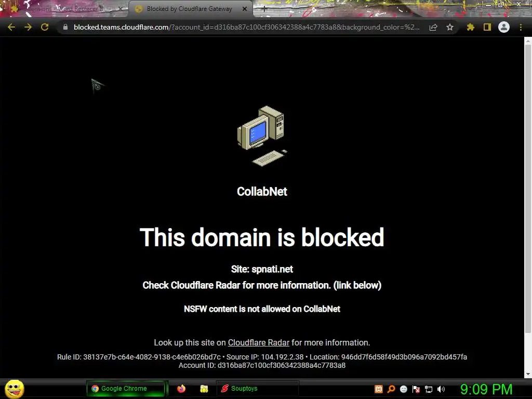Open a new browser tab
Screen dimensions: 532x399
[x=264, y=9]
